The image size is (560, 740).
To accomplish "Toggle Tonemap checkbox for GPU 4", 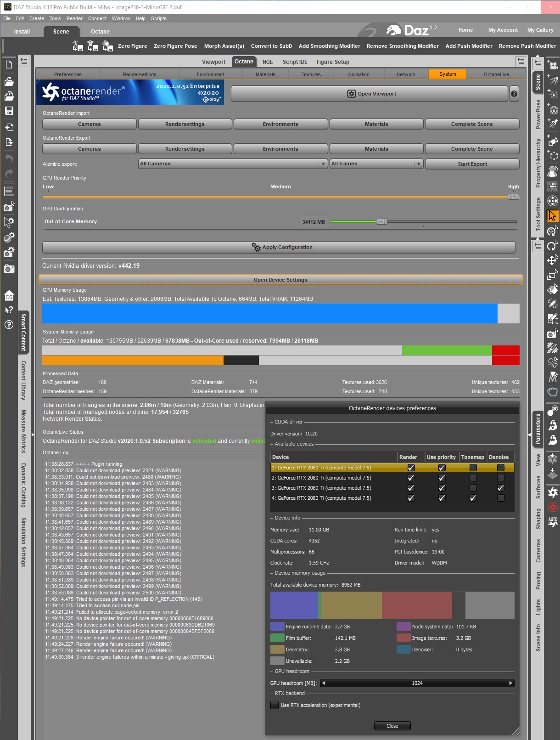I will tap(473, 498).
